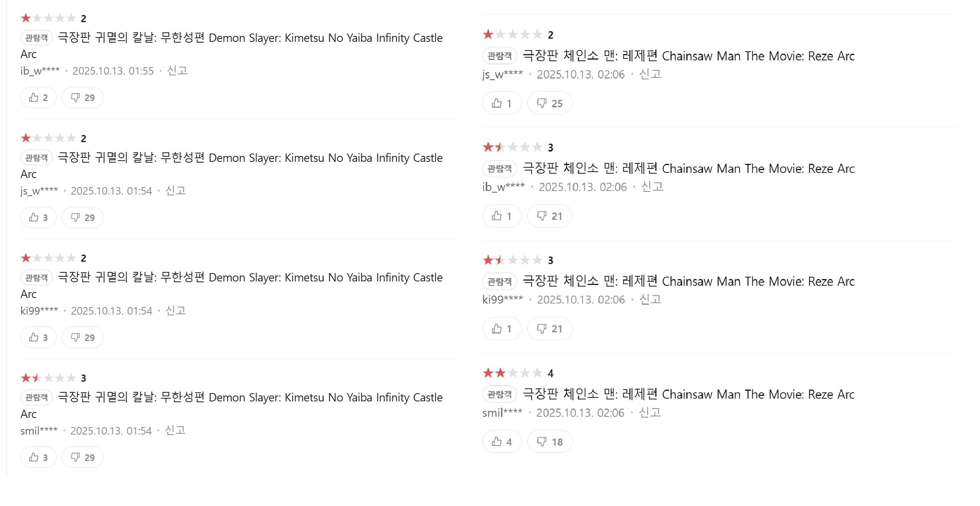Thumbs up js_w**** Demon Slayer review
The height and width of the screenshot is (506, 980).
[38, 217]
